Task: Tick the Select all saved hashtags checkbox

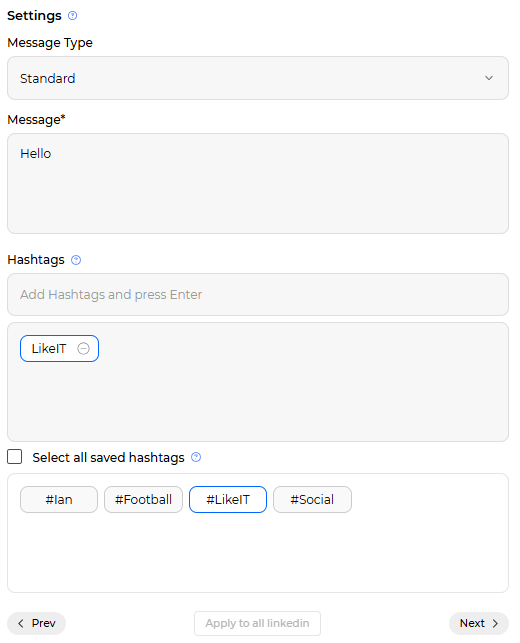Action: coord(15,457)
